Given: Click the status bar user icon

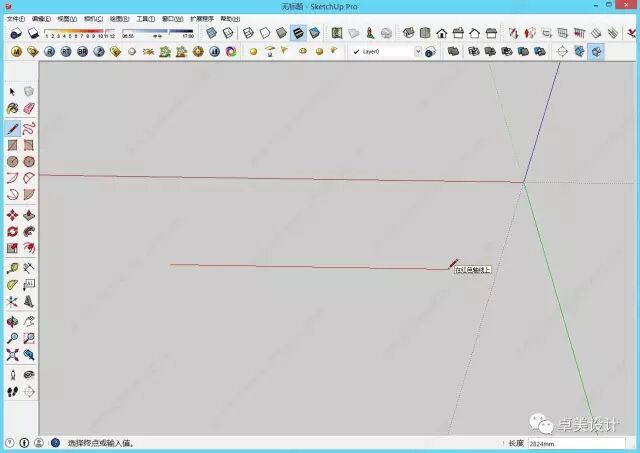Looking at the screenshot, I should pyautogui.click(x=39, y=443).
